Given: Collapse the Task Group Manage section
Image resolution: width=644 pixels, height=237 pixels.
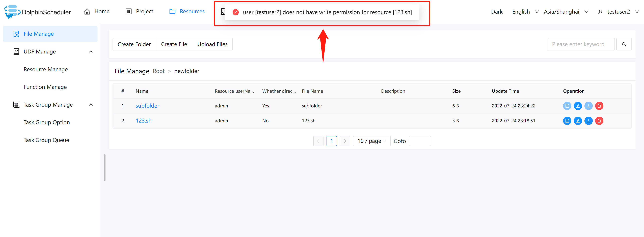Looking at the screenshot, I should pos(91,105).
